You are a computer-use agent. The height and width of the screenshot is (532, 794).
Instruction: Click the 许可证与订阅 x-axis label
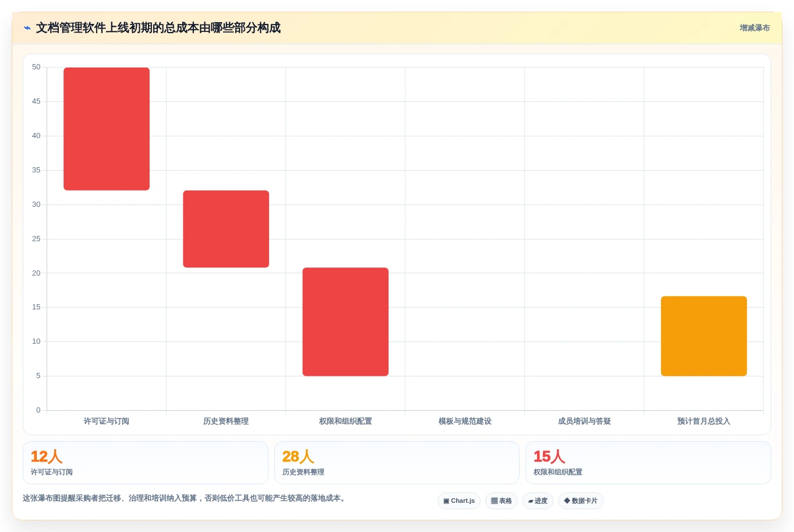(107, 421)
